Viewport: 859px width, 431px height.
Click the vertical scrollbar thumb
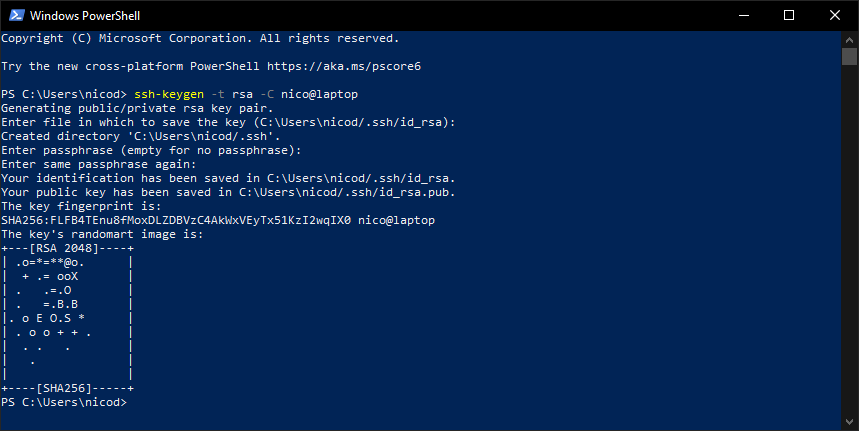(850, 56)
